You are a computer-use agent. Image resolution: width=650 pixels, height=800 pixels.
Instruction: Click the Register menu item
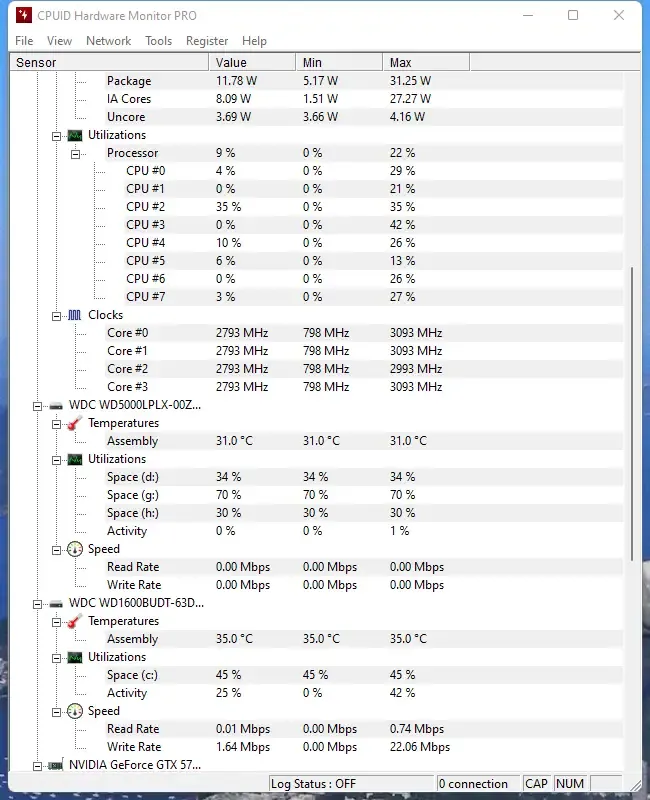[207, 41]
